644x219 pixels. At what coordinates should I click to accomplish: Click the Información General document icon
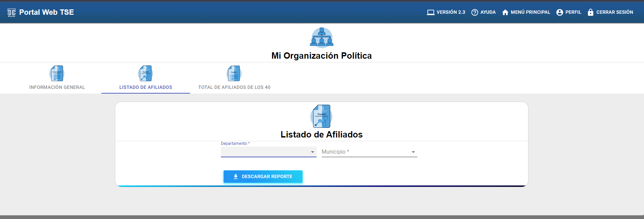tap(57, 73)
